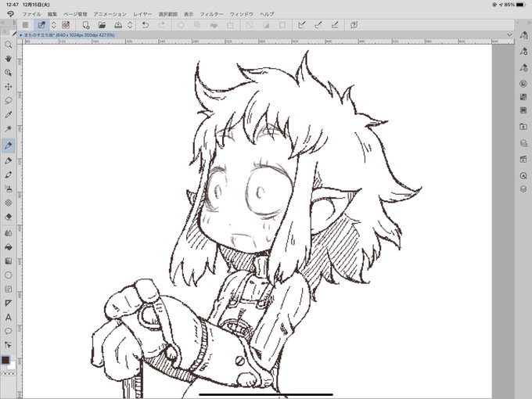Select the Airbrush tool
532x399 pixels.
point(8,189)
